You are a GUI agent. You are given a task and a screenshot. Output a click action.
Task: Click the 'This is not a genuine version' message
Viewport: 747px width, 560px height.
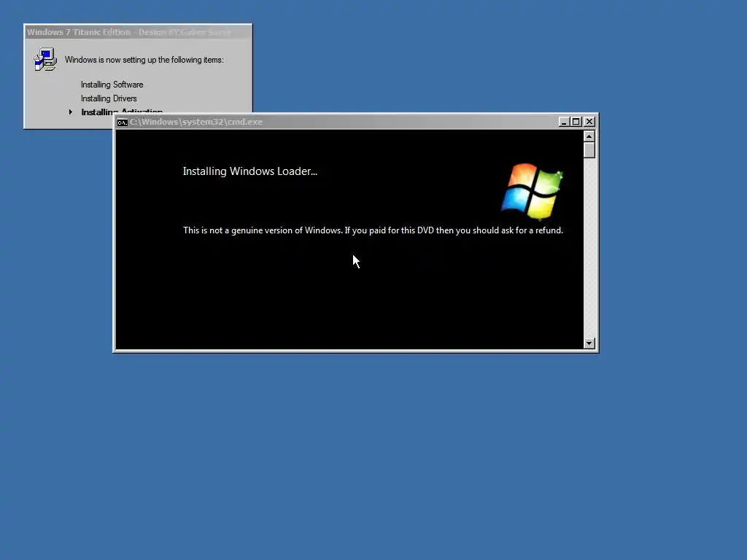[373, 230]
